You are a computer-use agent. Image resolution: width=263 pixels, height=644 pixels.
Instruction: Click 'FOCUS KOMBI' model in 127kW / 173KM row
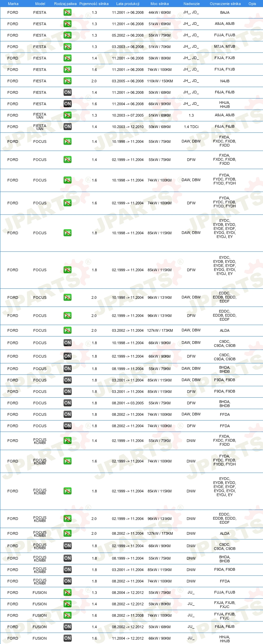40,534
